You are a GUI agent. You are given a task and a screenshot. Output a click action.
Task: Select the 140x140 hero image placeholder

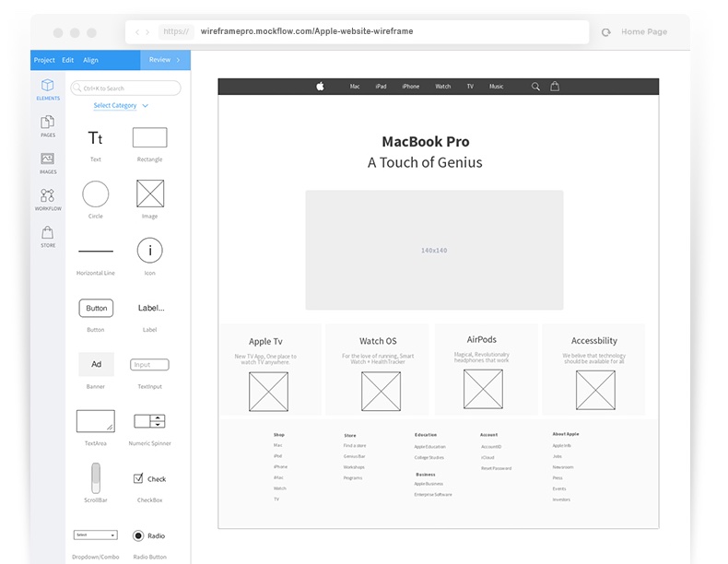click(x=434, y=250)
